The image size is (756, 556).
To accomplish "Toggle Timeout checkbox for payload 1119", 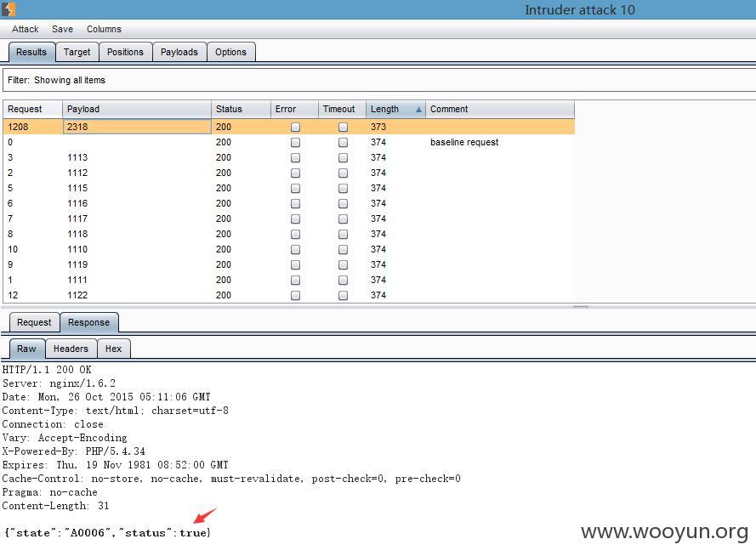I will coord(343,264).
